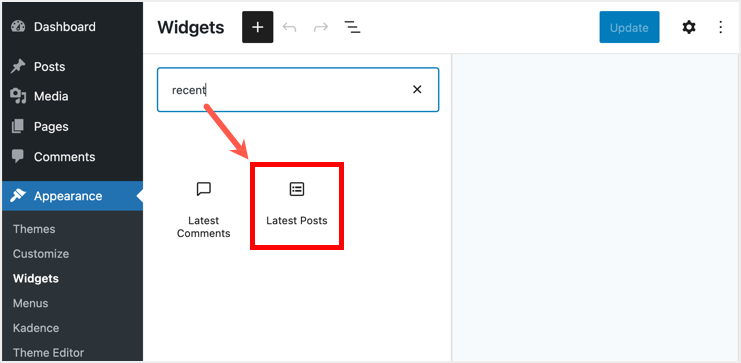
Task: Click the black plus block inserter button
Action: 258,27
